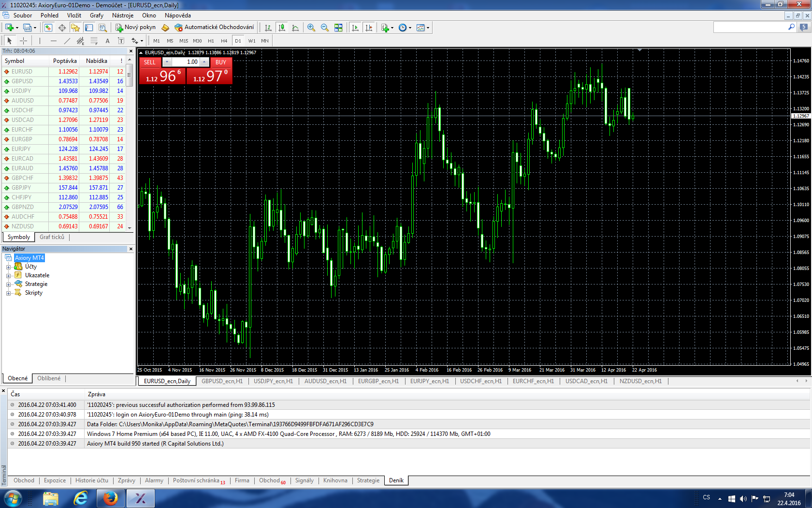
Task: Expand the Ukazatele tree node
Action: (8, 276)
